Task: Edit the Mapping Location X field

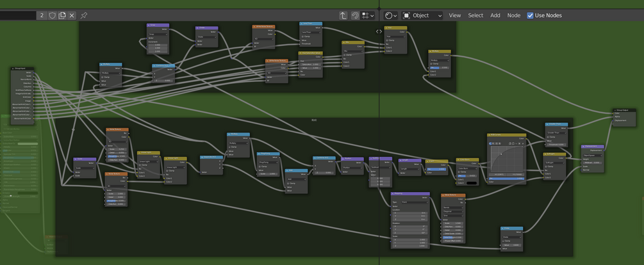Action: pos(410,213)
